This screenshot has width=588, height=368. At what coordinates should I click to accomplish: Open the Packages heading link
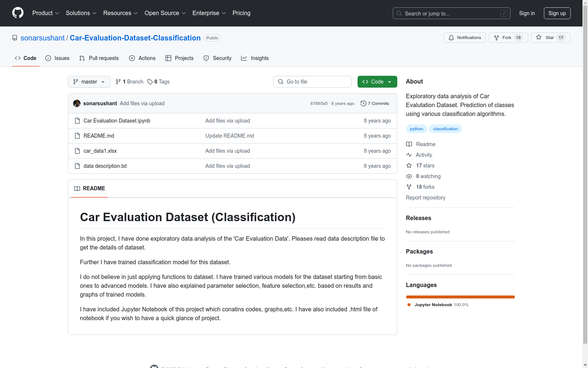point(419,251)
